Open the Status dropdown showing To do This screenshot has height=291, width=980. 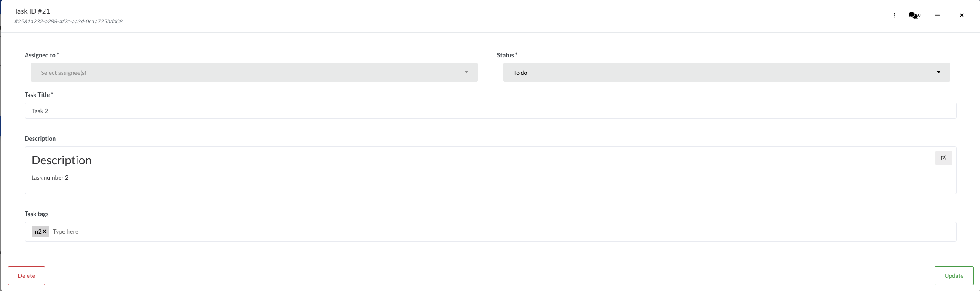tap(726, 72)
